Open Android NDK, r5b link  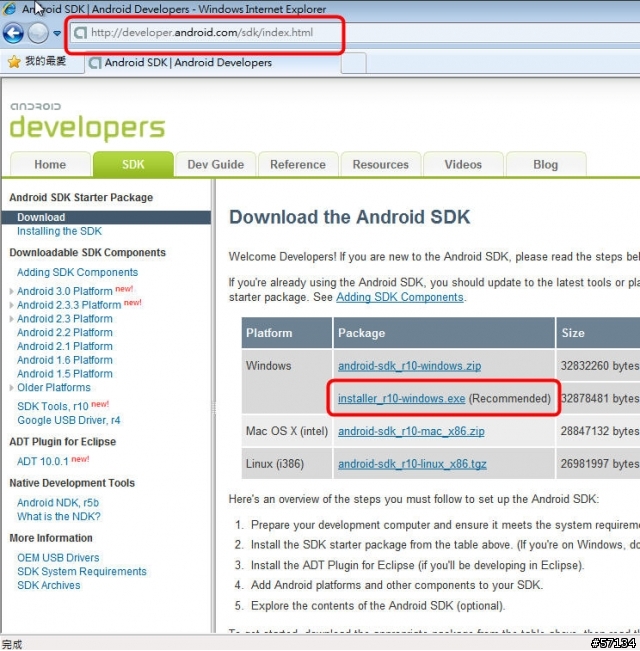click(58, 503)
